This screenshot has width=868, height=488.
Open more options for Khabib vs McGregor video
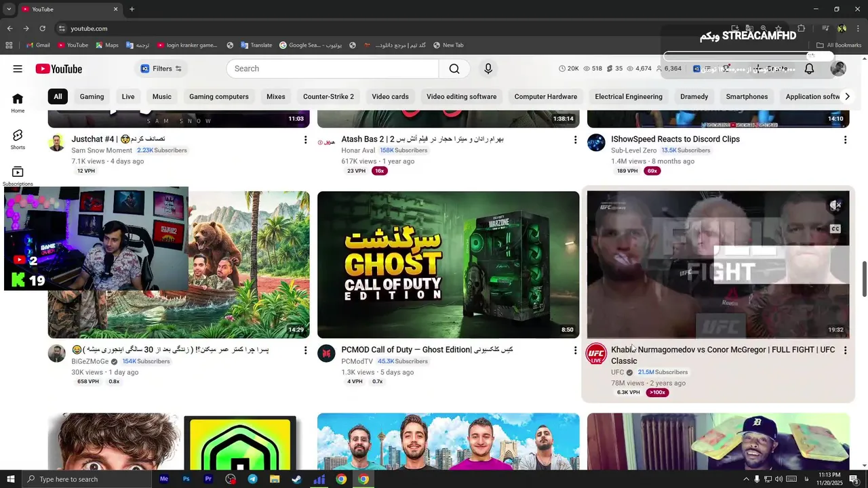tap(845, 350)
